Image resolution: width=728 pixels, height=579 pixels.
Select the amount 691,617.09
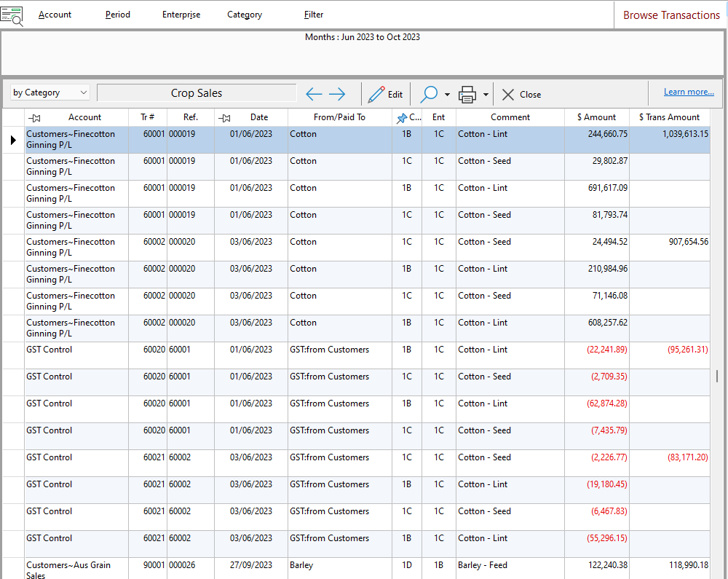(607, 188)
